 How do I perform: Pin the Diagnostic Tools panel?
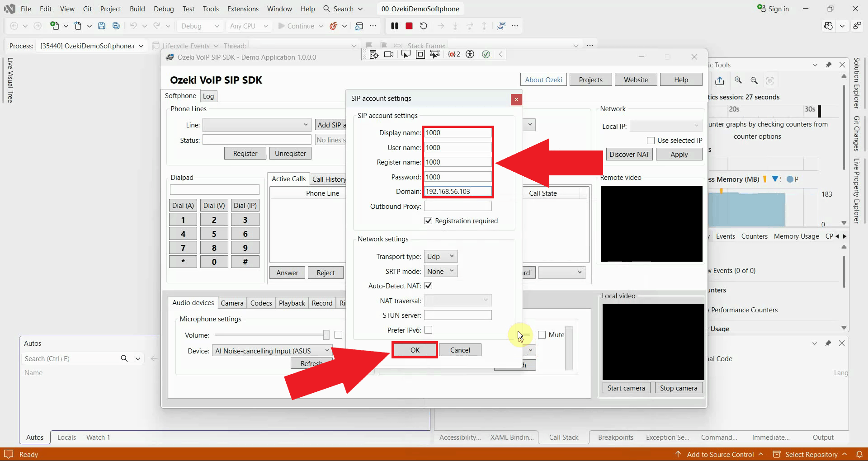pos(829,65)
